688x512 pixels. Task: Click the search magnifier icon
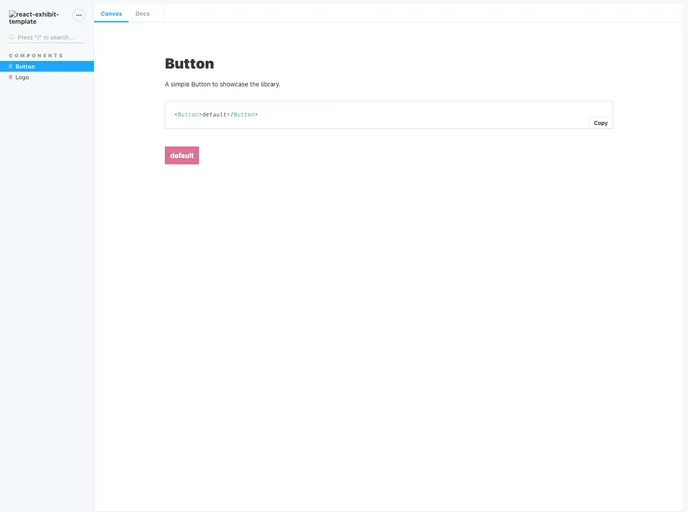(11, 37)
